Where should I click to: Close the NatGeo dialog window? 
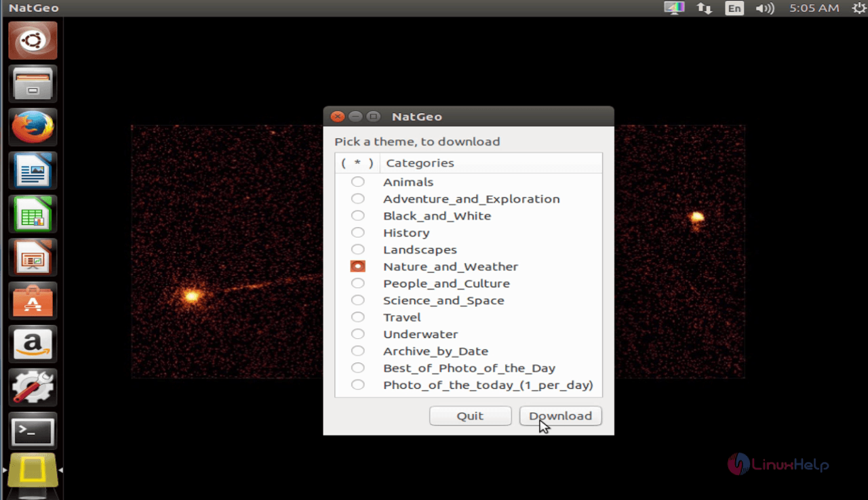pyautogui.click(x=337, y=117)
